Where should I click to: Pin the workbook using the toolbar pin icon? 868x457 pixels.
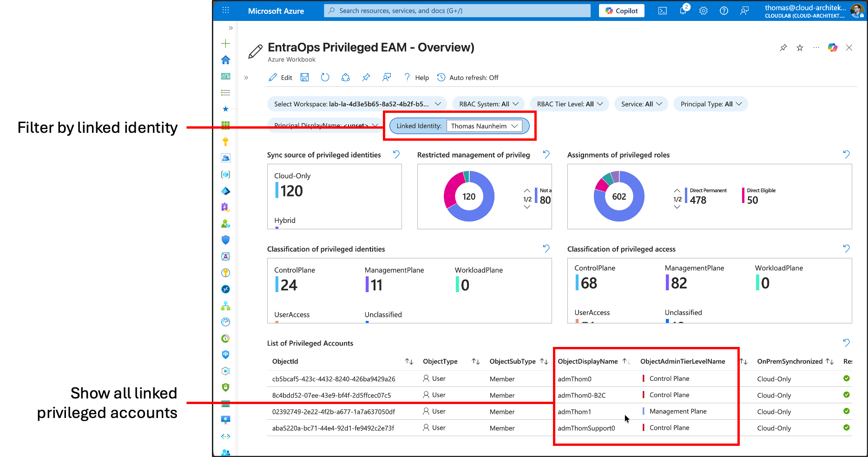366,78
